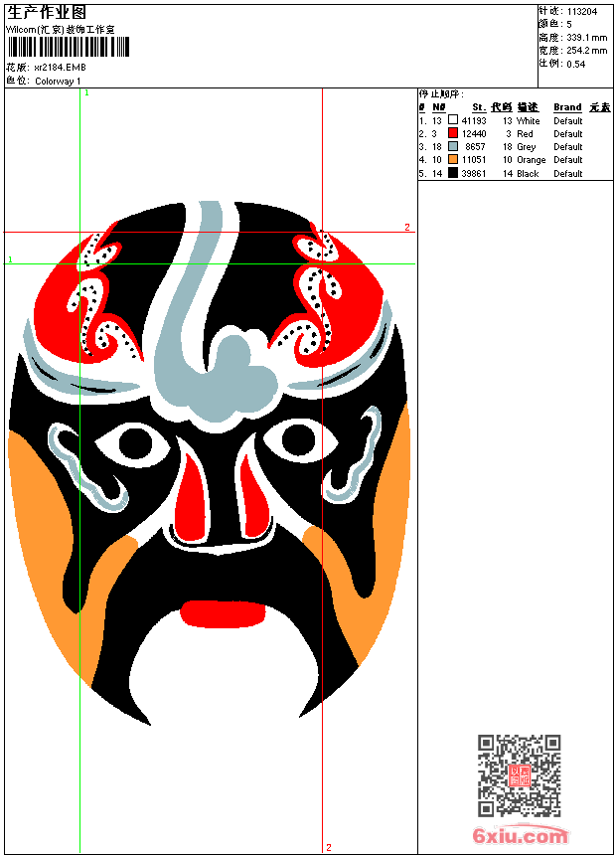Viewport: 616px width, 855px height.
Task: Select the height value 339.1 mm
Action: coord(586,38)
